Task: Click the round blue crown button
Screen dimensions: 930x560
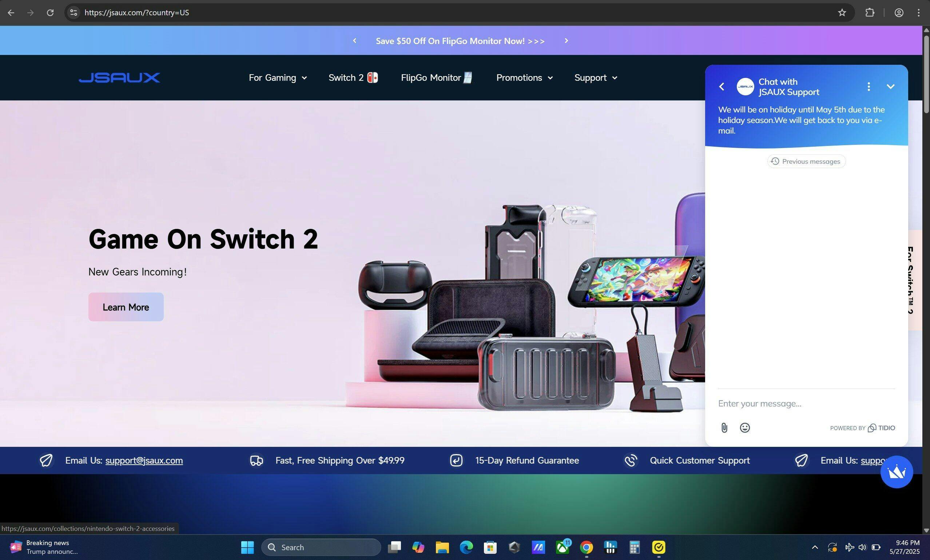Action: coord(897,472)
